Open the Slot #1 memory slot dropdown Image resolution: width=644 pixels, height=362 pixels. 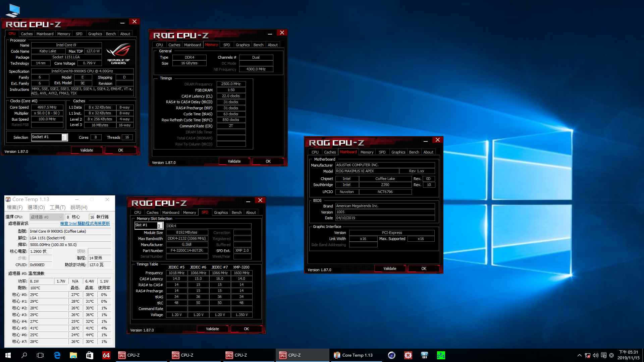coord(149,225)
